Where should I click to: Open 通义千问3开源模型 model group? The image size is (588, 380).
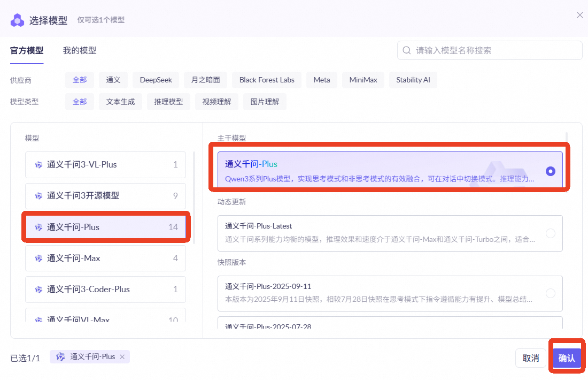coord(105,196)
